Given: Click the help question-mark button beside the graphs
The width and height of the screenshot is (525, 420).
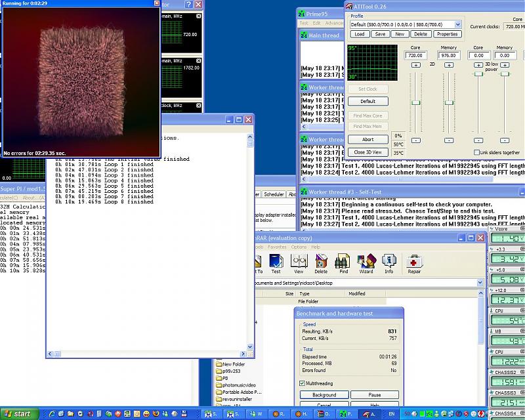Looking at the screenshot, I should pyautogui.click(x=189, y=5).
